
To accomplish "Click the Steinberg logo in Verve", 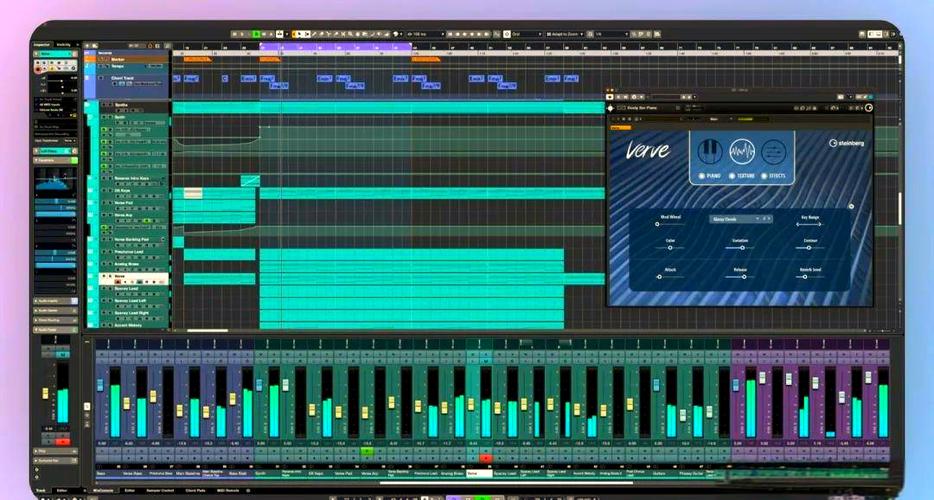I will [x=846, y=143].
